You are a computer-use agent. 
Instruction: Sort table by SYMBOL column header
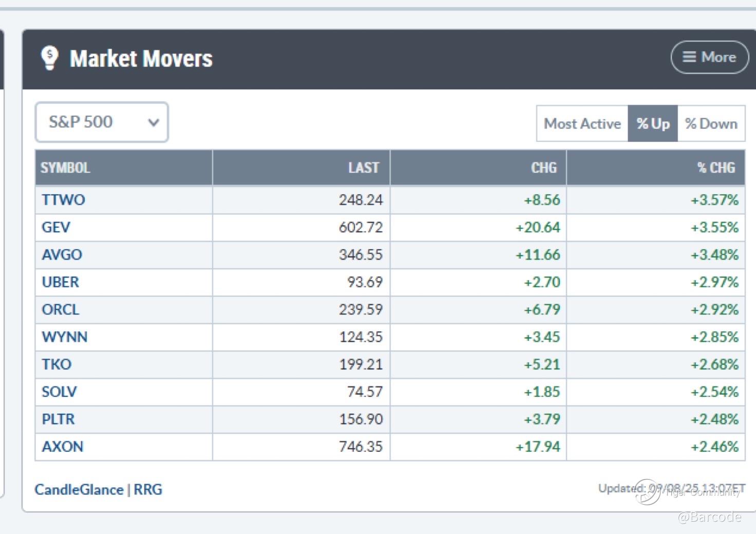point(66,168)
